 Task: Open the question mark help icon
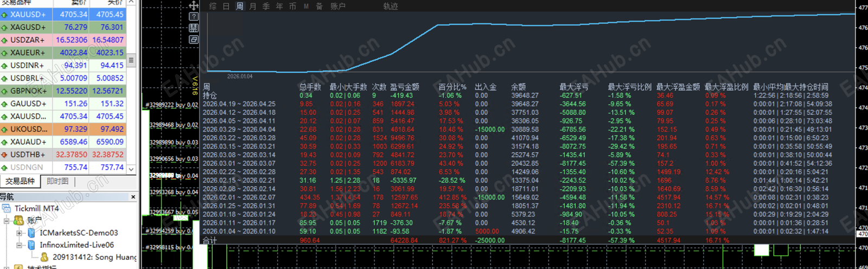click(194, 17)
